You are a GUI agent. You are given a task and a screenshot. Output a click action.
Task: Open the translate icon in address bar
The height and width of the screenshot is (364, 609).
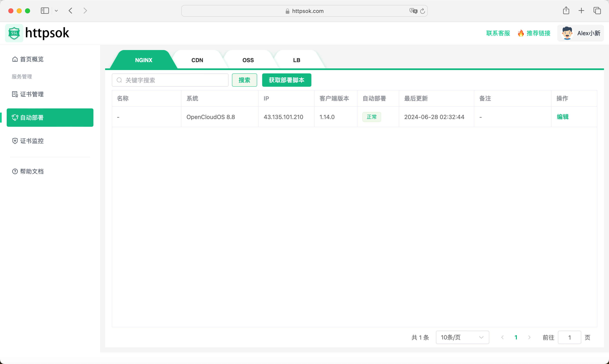coord(413,11)
